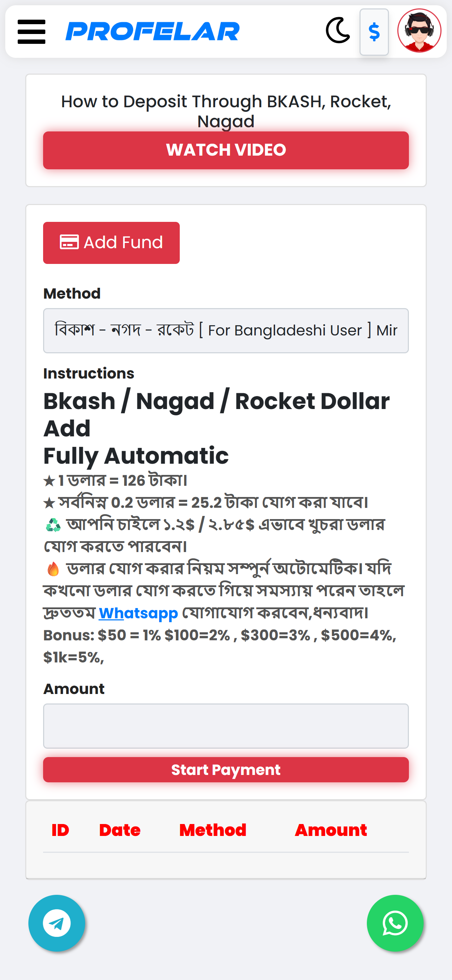Open the Whatsapp link in instructions

(138, 613)
